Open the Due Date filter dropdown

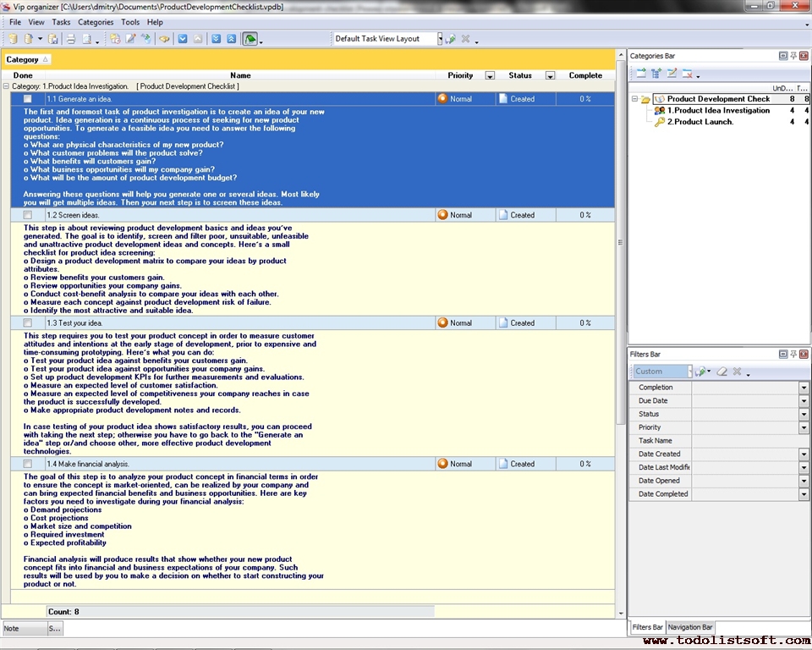[x=804, y=401]
